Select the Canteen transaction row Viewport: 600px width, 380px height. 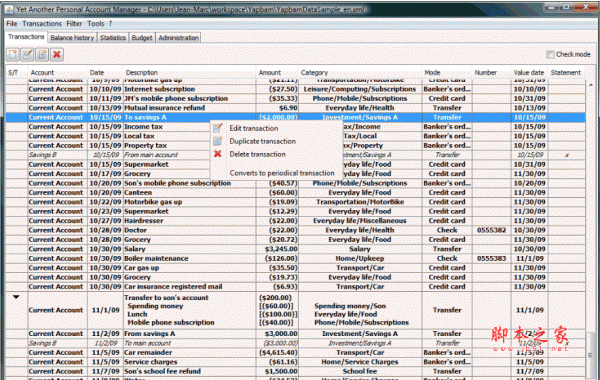point(295,192)
